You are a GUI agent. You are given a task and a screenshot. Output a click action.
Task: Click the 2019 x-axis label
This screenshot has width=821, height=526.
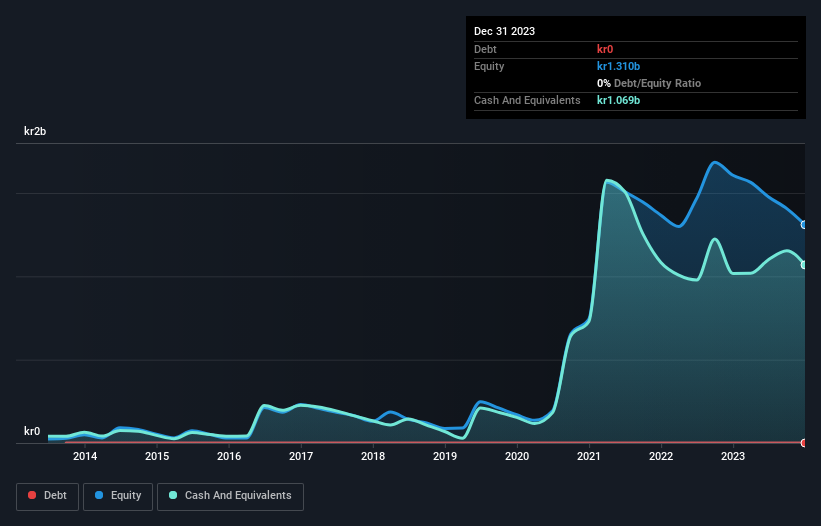[445, 456]
